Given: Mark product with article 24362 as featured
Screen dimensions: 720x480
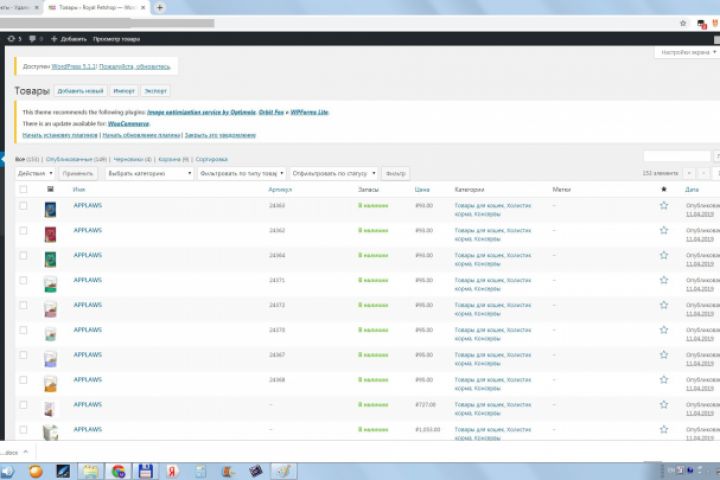Looking at the screenshot, I should point(664,230).
